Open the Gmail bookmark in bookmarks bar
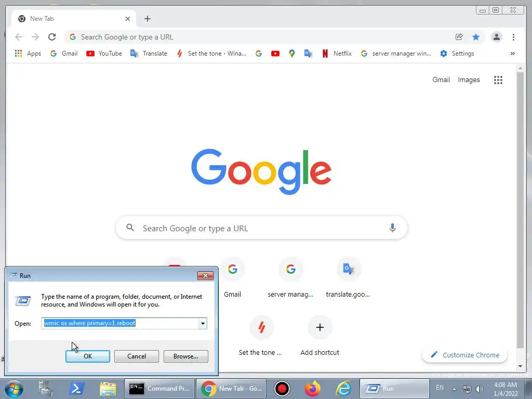Image resolution: width=532 pixels, height=399 pixels. click(x=64, y=54)
